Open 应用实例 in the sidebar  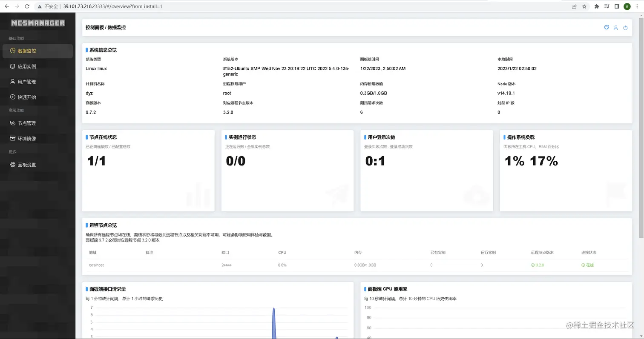(37, 66)
